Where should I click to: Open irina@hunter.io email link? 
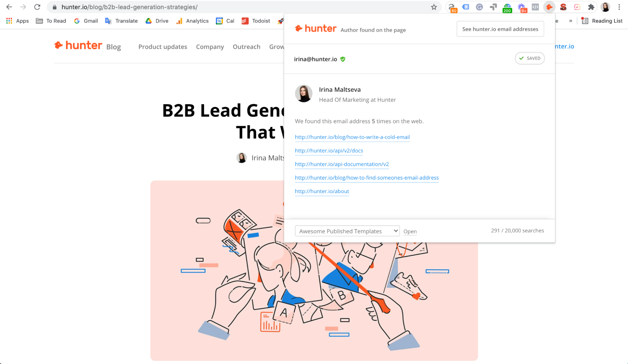pos(315,58)
